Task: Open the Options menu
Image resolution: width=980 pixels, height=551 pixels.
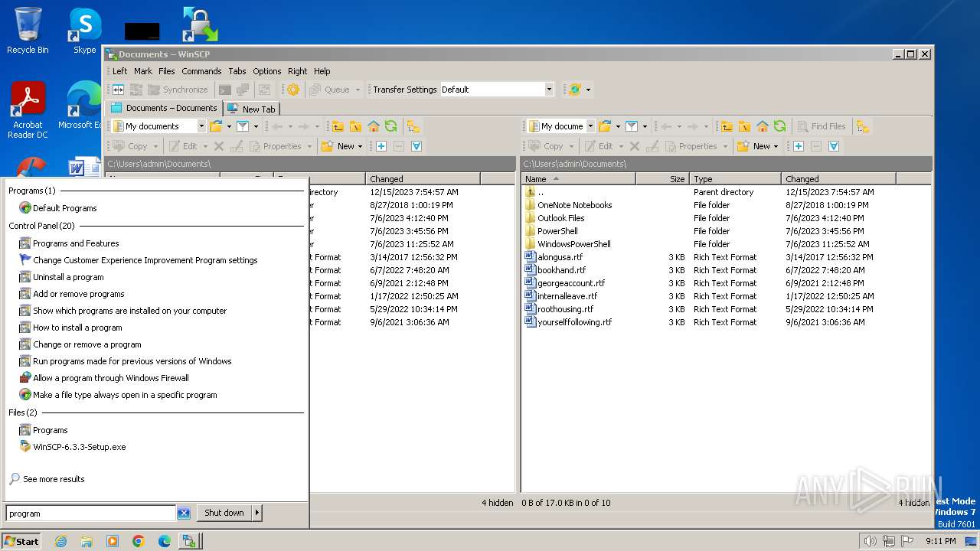Action: click(x=267, y=71)
